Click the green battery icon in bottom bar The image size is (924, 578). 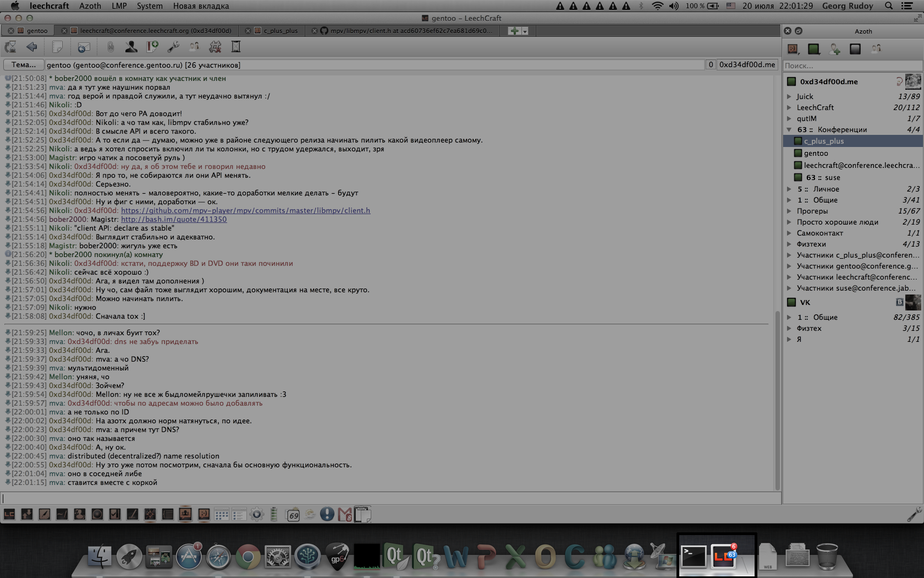274,514
